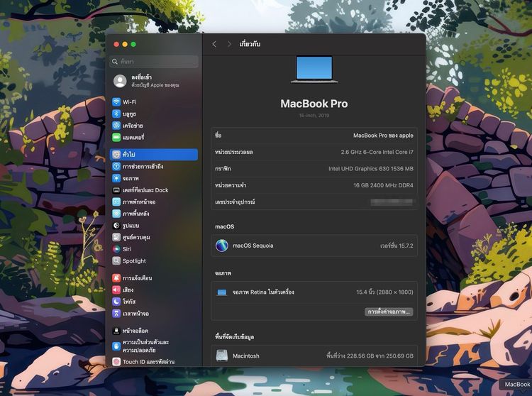
Task: Open the Sound (เสียง) speaker icon
Action: pos(116,290)
